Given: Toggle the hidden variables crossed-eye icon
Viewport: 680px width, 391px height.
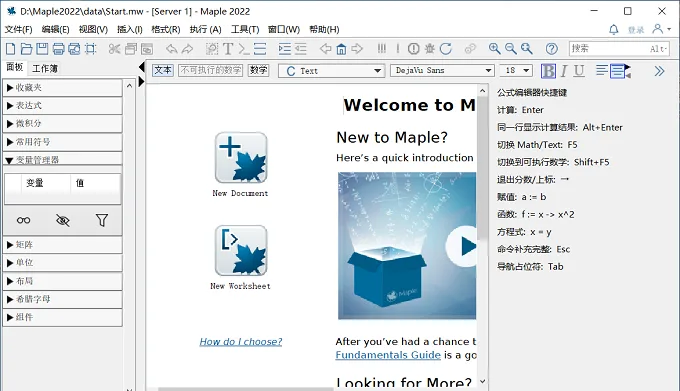Looking at the screenshot, I should (62, 220).
